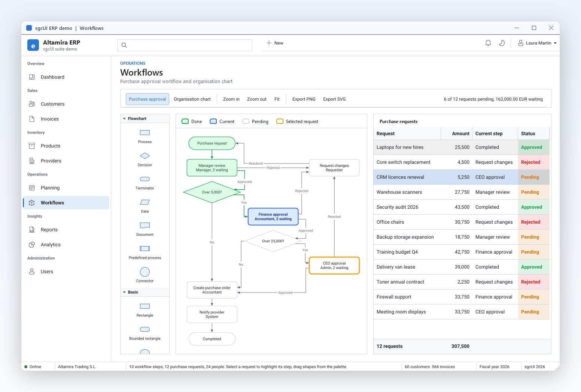
Task: Select the Laptops for new hires request
Action: coord(462,147)
